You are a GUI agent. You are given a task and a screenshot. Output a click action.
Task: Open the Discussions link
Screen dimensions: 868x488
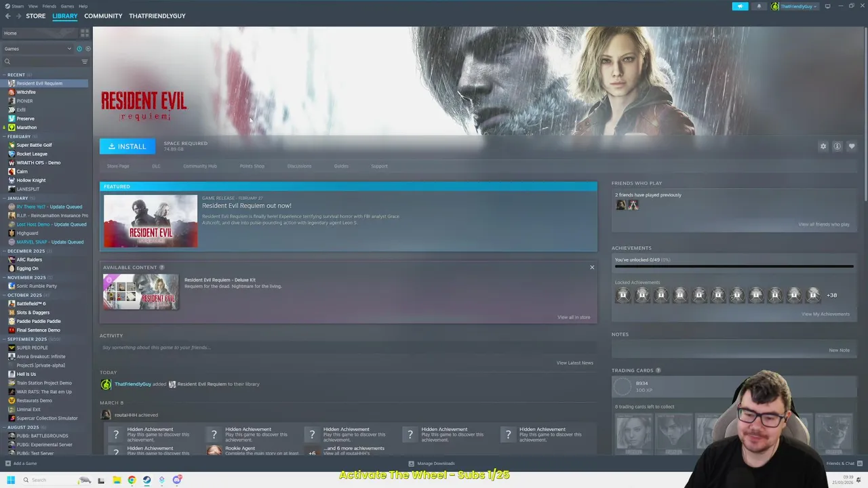[x=299, y=166]
